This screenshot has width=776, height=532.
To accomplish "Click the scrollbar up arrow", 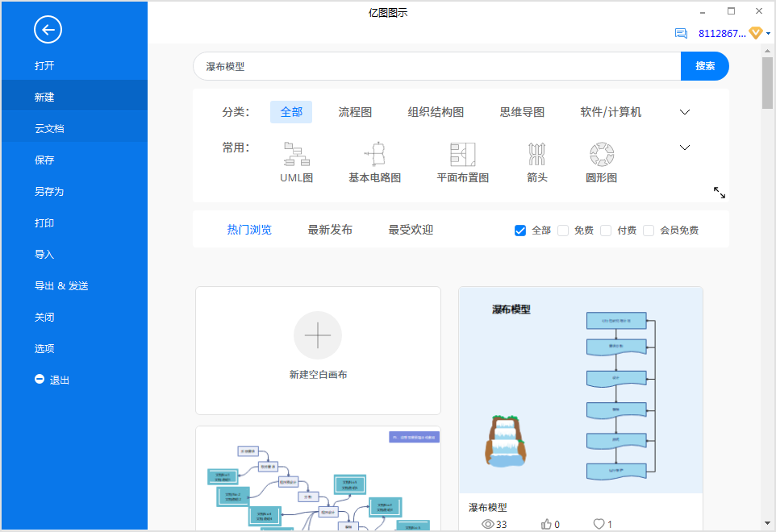I will click(x=768, y=51).
